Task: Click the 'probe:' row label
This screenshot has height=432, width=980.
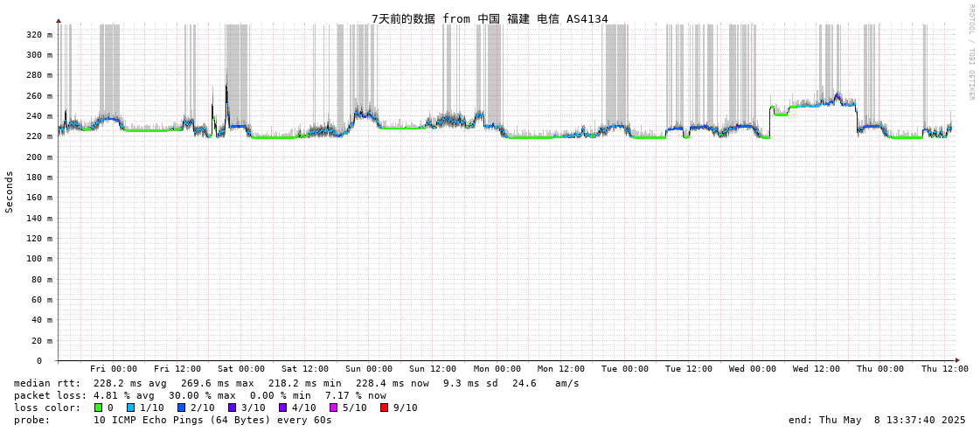Action: 31,421
